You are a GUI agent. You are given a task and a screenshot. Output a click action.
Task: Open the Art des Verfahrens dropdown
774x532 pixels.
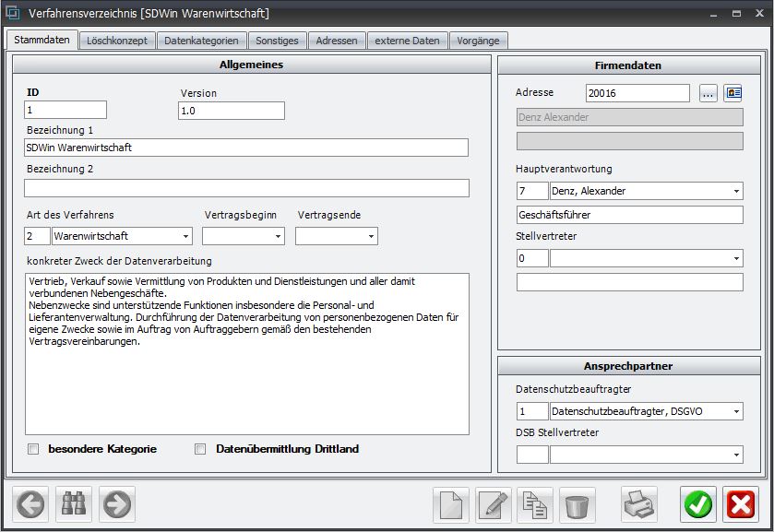(x=185, y=236)
